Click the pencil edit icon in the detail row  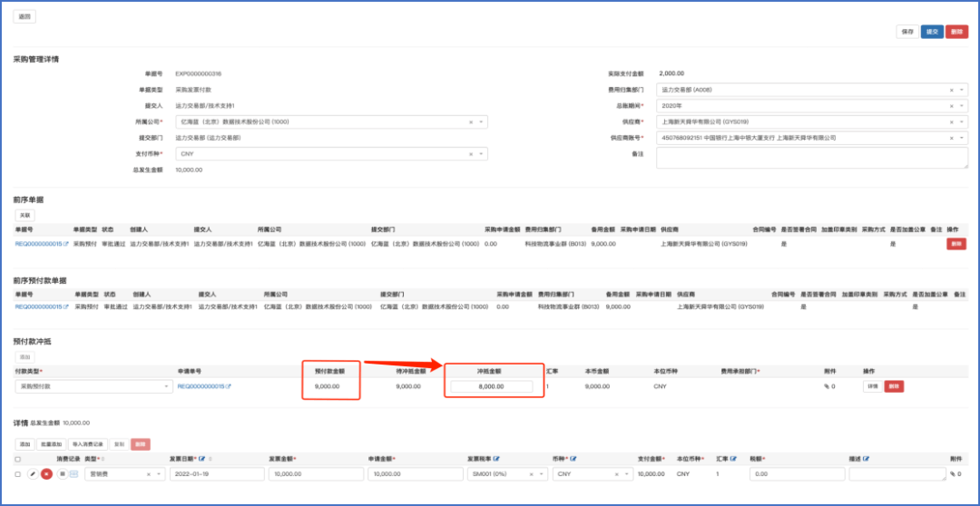click(33, 474)
